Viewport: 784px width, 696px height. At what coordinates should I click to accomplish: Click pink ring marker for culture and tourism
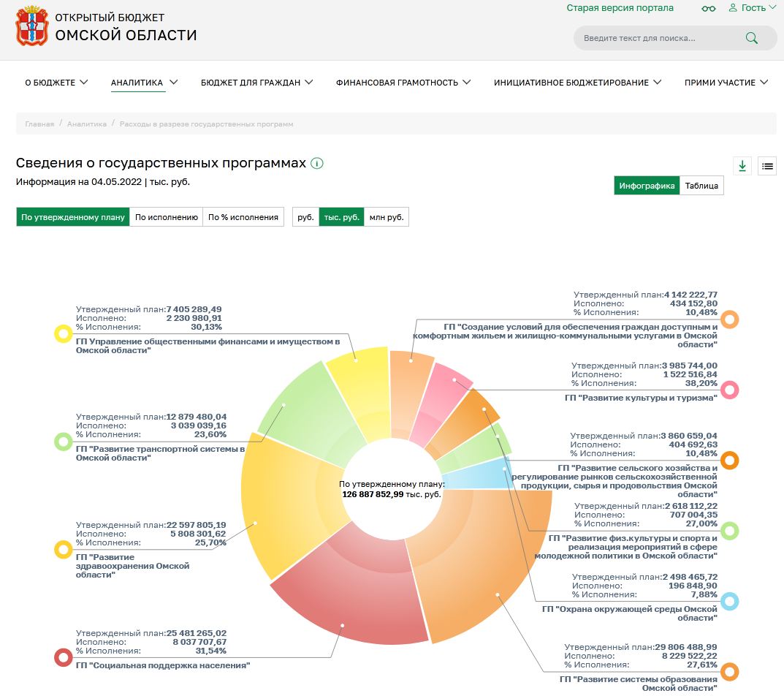tap(729, 390)
